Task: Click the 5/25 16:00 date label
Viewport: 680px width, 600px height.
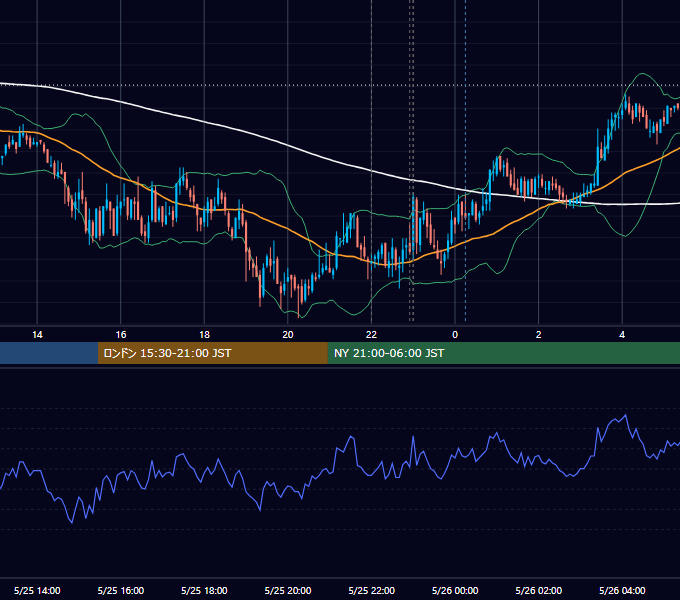Action: pos(121,590)
